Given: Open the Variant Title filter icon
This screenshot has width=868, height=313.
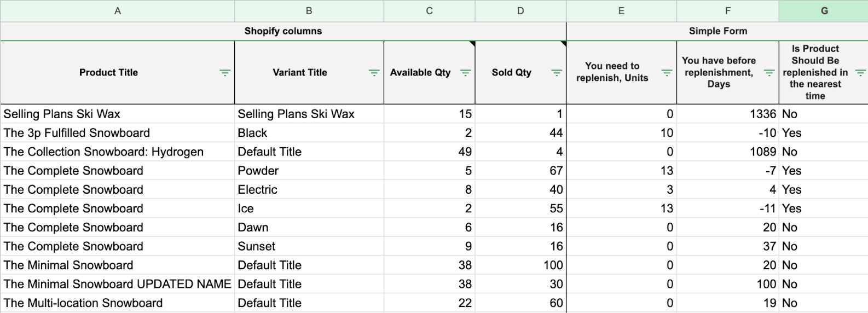Looking at the screenshot, I should click(x=374, y=73).
